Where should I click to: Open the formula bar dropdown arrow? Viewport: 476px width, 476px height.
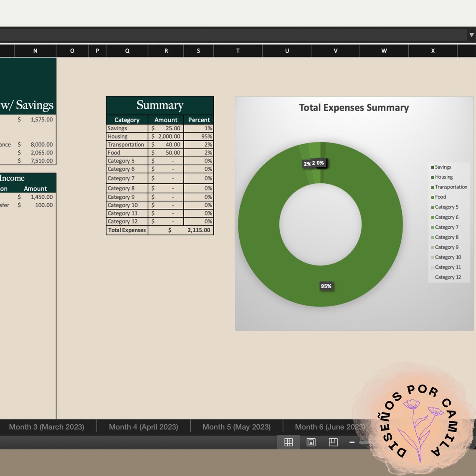tap(471, 35)
